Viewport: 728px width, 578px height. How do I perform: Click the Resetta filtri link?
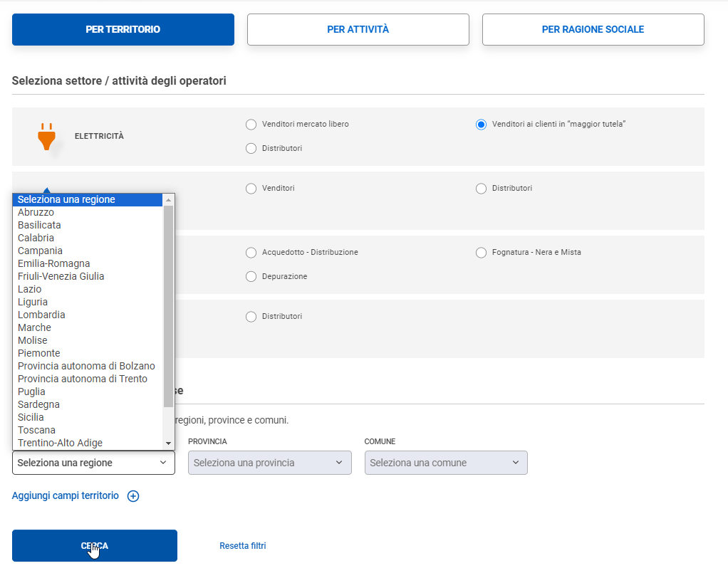click(243, 546)
